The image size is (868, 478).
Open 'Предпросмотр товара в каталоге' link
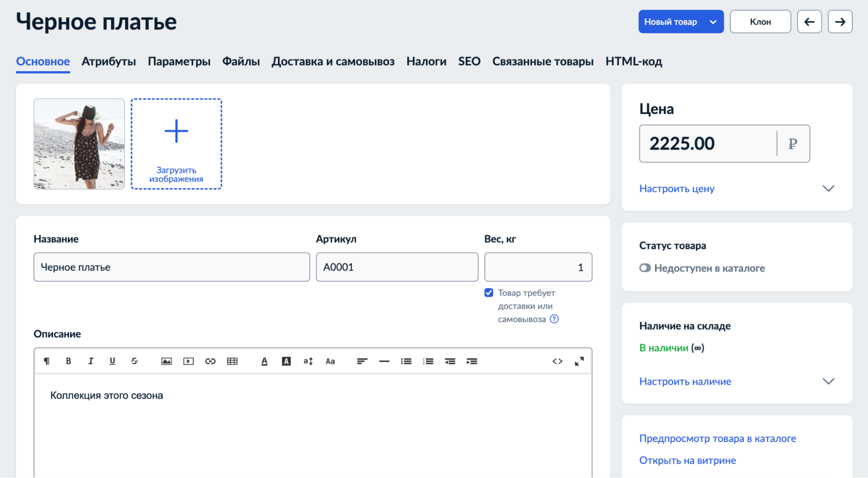[x=717, y=438]
